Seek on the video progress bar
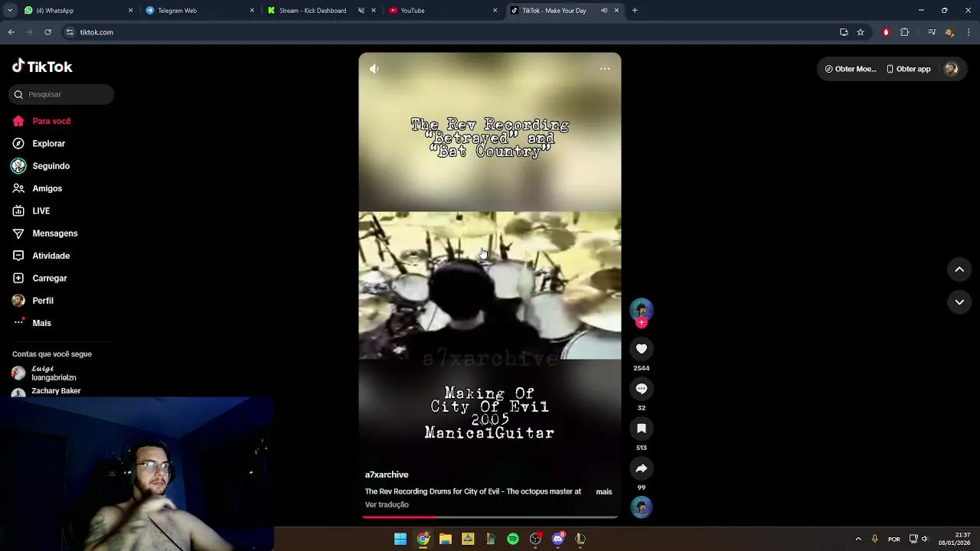 pyautogui.click(x=490, y=517)
